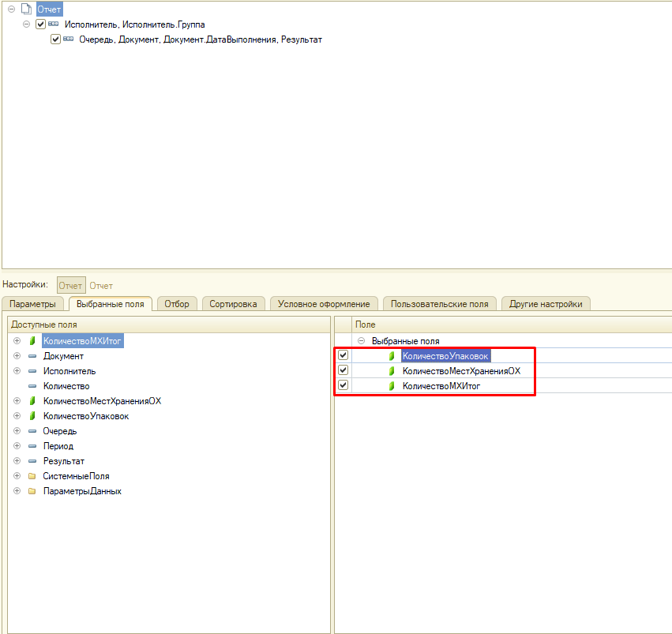Click the folder icon of СистемныеПоля
672x634 pixels.
click(32, 476)
